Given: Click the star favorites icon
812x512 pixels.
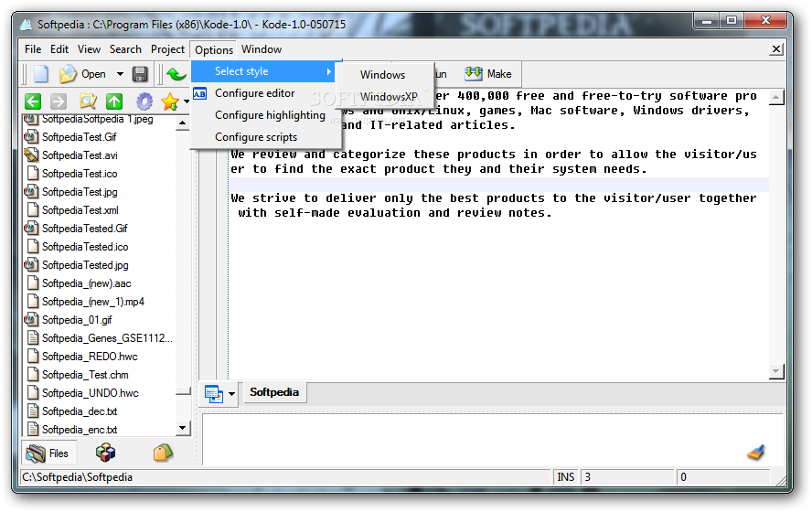Looking at the screenshot, I should pyautogui.click(x=169, y=101).
